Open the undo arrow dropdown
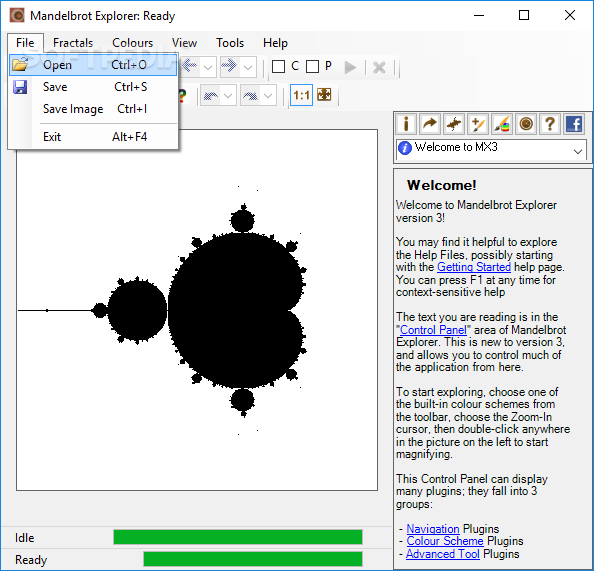594x571 pixels. click(x=228, y=95)
